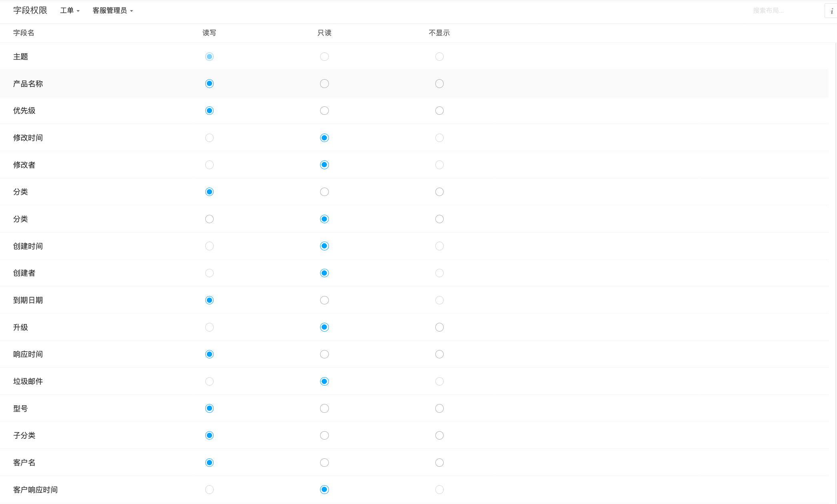The height and width of the screenshot is (504, 837).
Task: Set 升级 to 不显示
Action: (x=439, y=327)
